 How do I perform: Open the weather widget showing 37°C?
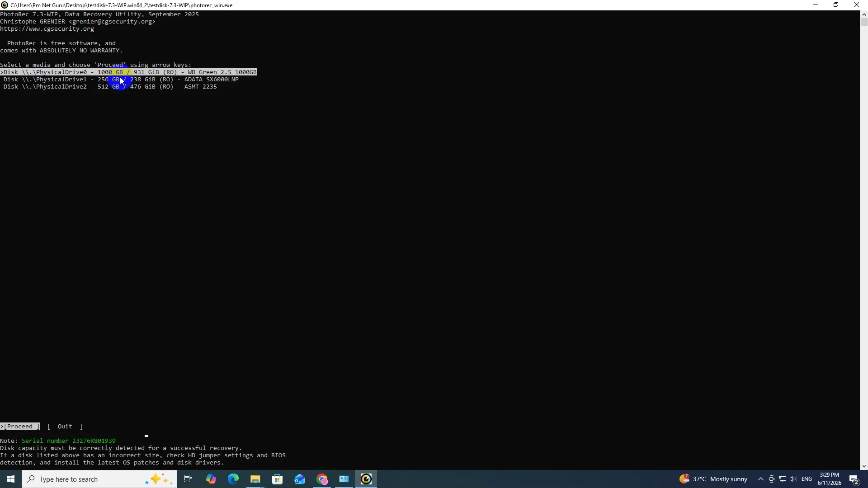point(713,479)
